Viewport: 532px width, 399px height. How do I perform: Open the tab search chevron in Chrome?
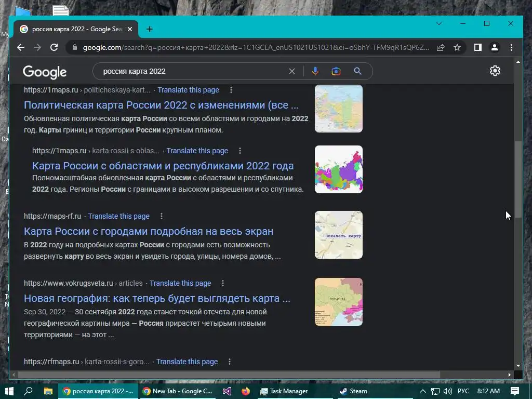pyautogui.click(x=439, y=23)
